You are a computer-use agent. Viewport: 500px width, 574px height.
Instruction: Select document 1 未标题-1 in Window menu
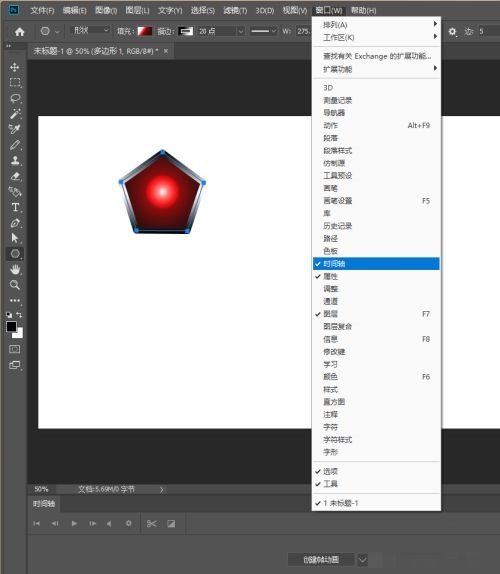click(x=376, y=503)
